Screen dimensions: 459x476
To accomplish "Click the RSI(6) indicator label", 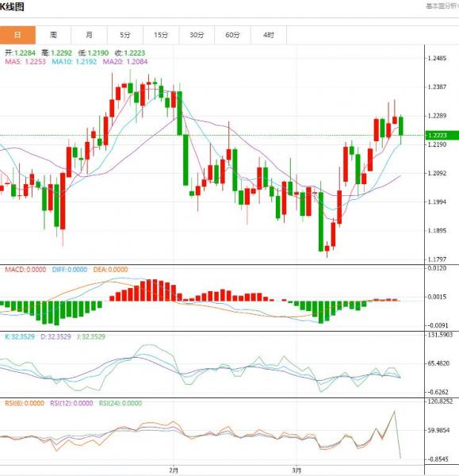I will [25, 403].
